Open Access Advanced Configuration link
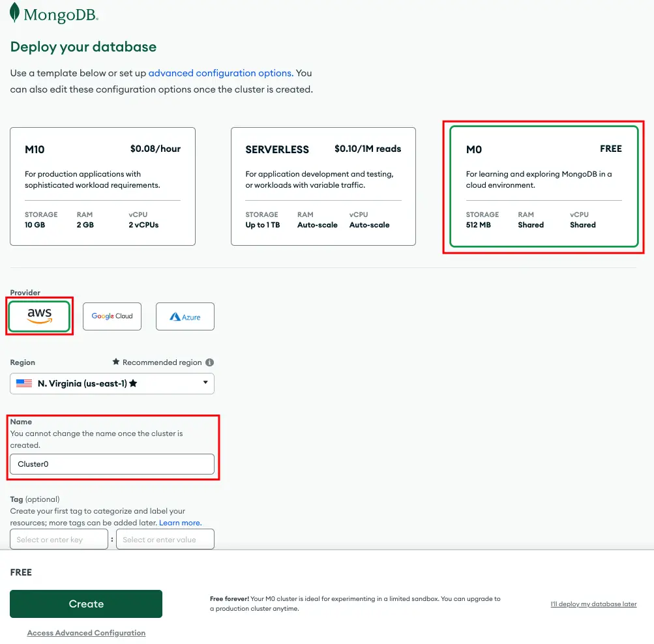Image resolution: width=654 pixels, height=644 pixels. (86, 633)
